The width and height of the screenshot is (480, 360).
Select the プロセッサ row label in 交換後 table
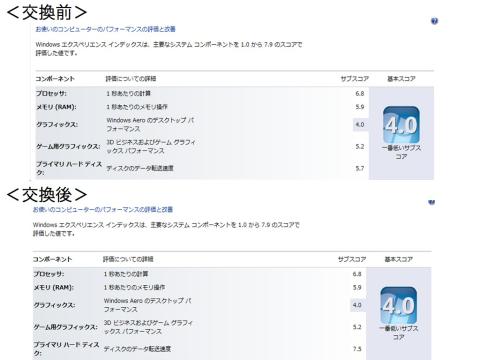tap(49, 274)
